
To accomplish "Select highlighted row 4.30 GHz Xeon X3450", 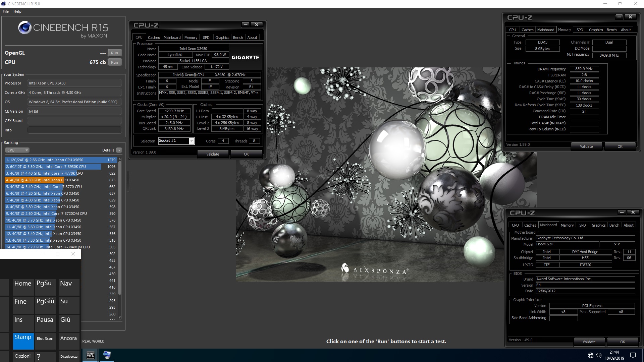I will [x=61, y=180].
